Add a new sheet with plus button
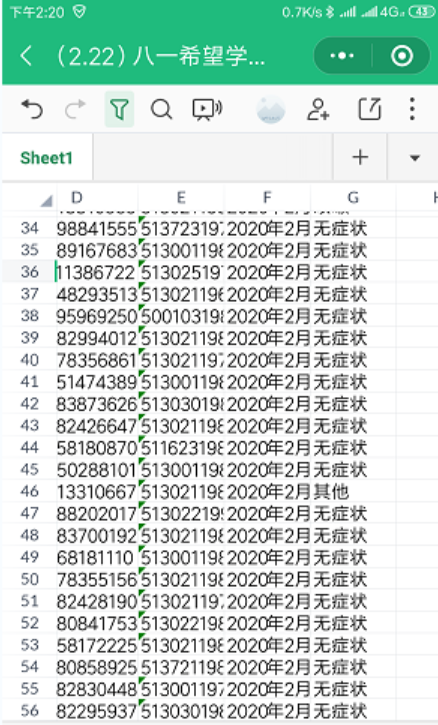 click(x=360, y=157)
